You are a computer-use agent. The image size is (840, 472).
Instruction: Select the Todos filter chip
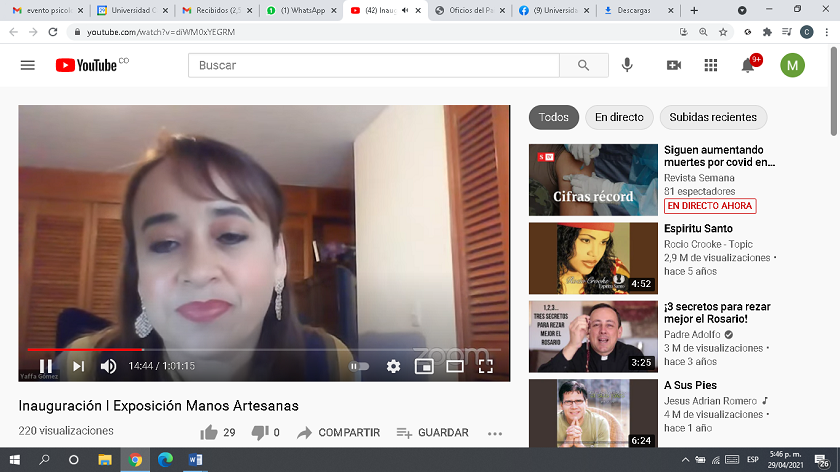click(x=553, y=117)
